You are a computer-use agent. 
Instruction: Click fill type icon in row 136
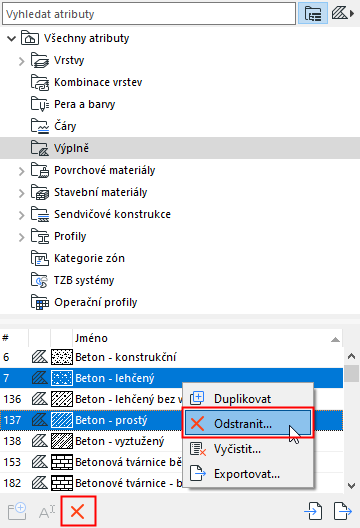click(x=40, y=399)
